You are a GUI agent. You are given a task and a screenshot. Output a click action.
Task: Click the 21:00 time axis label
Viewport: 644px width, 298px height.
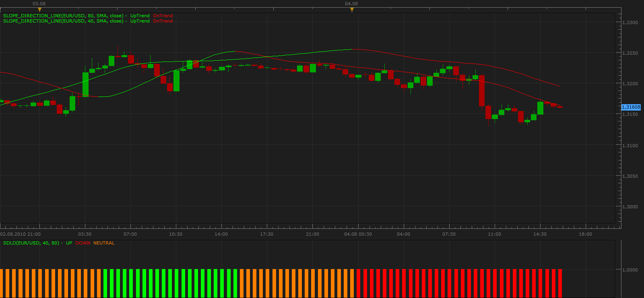312,234
